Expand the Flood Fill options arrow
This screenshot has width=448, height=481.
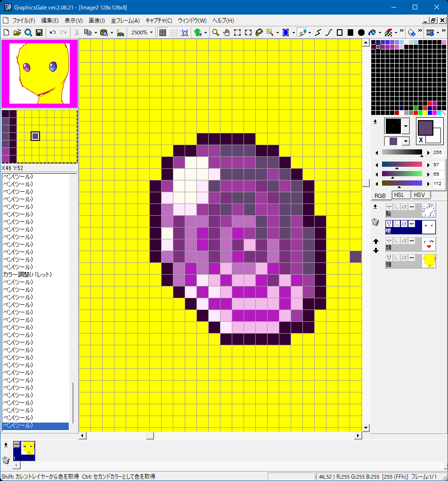[380, 33]
